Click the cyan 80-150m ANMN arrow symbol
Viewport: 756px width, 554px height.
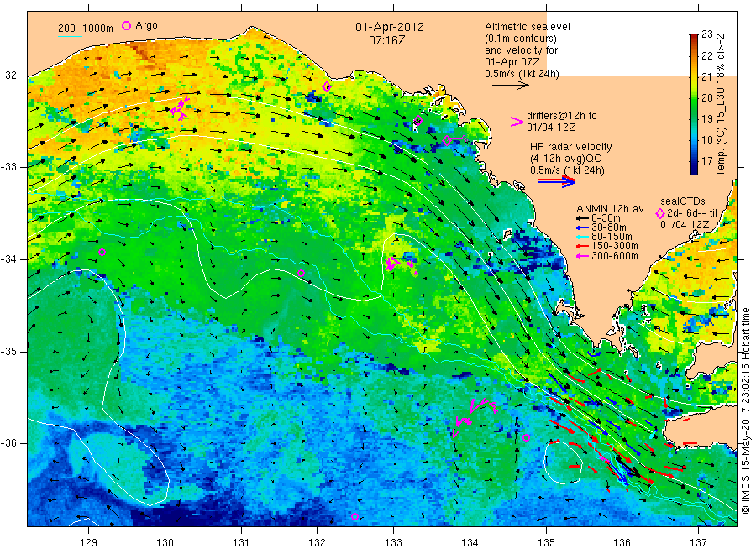pyautogui.click(x=582, y=237)
